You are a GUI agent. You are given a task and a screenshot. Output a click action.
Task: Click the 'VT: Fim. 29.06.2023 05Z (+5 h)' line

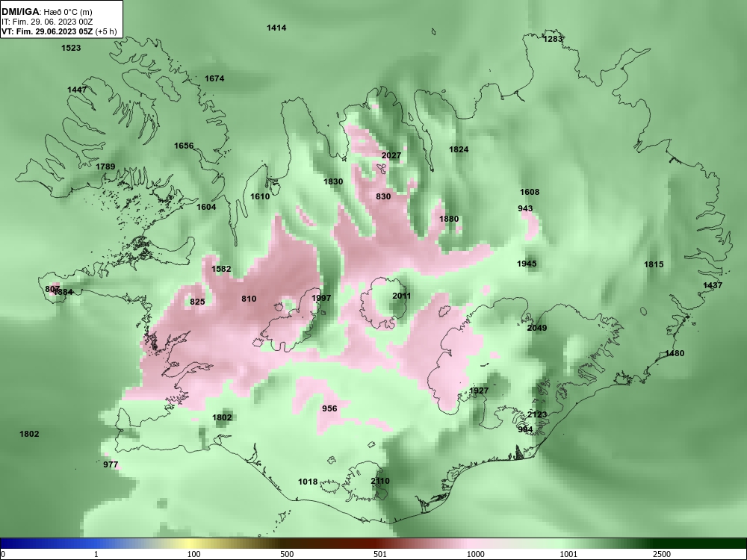pyautogui.click(x=59, y=31)
